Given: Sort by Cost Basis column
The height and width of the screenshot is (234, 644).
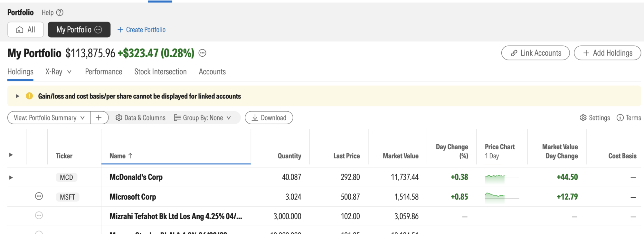Looking at the screenshot, I should 622,156.
